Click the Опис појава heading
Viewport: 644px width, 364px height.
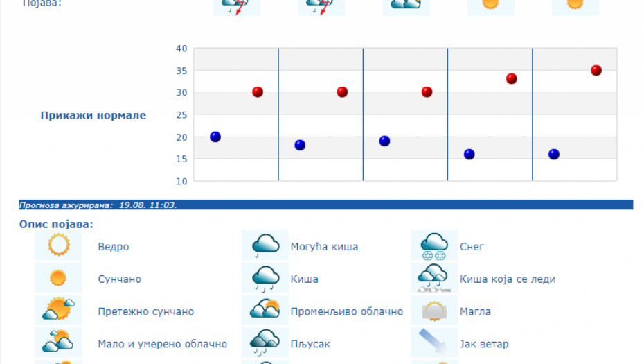pos(56,224)
